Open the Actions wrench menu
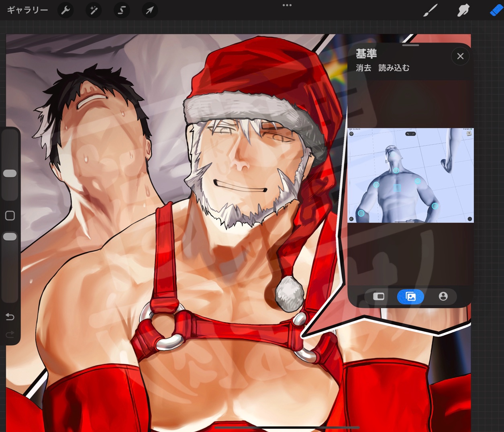The width and height of the screenshot is (504, 432). [65, 10]
